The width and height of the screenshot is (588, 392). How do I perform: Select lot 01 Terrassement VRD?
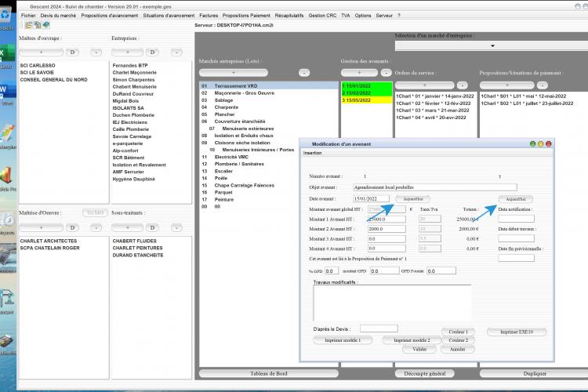point(268,86)
